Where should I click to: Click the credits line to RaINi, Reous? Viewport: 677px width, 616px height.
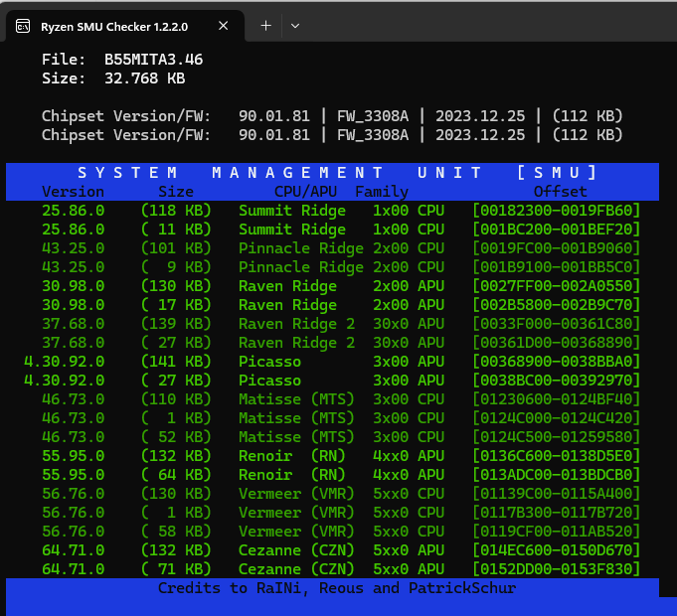tap(337, 588)
